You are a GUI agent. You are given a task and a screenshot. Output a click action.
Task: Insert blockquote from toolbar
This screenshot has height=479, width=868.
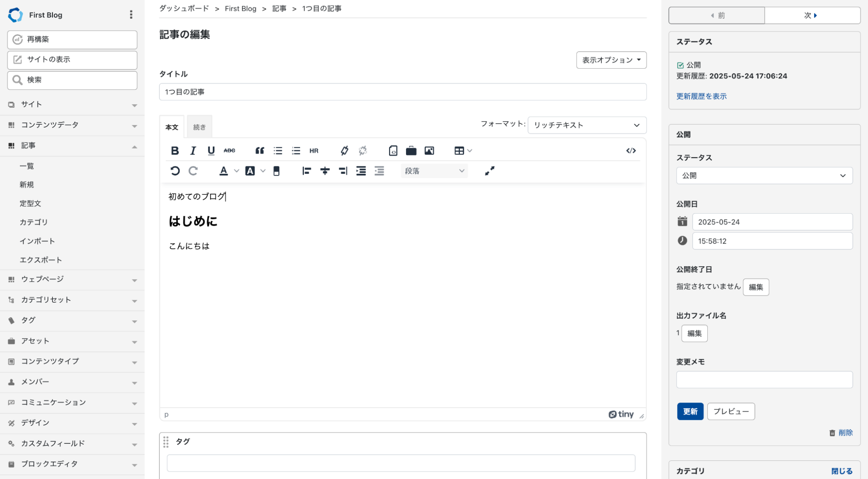[x=260, y=151]
